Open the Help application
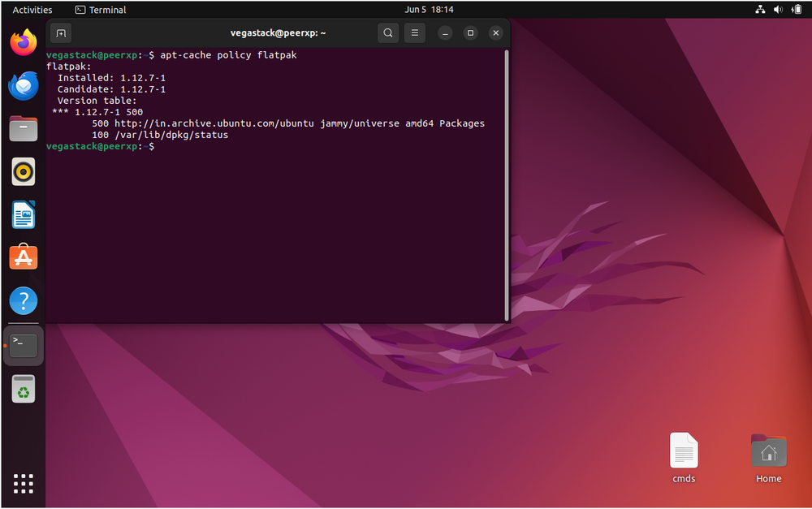 click(x=24, y=301)
